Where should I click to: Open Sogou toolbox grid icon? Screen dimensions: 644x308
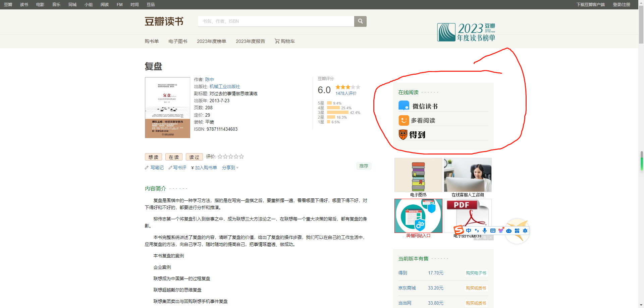coord(517,231)
